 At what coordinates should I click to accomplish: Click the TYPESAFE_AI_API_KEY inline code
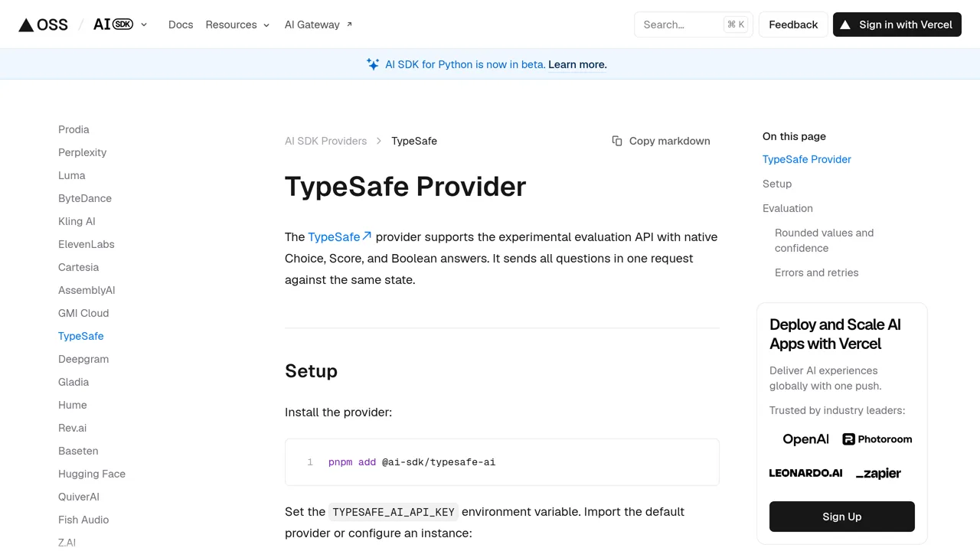click(394, 512)
